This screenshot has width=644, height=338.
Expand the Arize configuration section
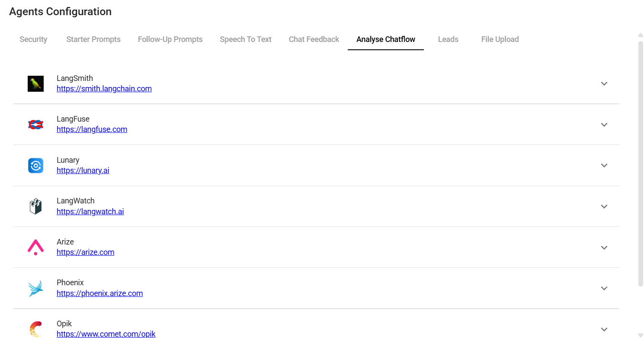pos(604,247)
